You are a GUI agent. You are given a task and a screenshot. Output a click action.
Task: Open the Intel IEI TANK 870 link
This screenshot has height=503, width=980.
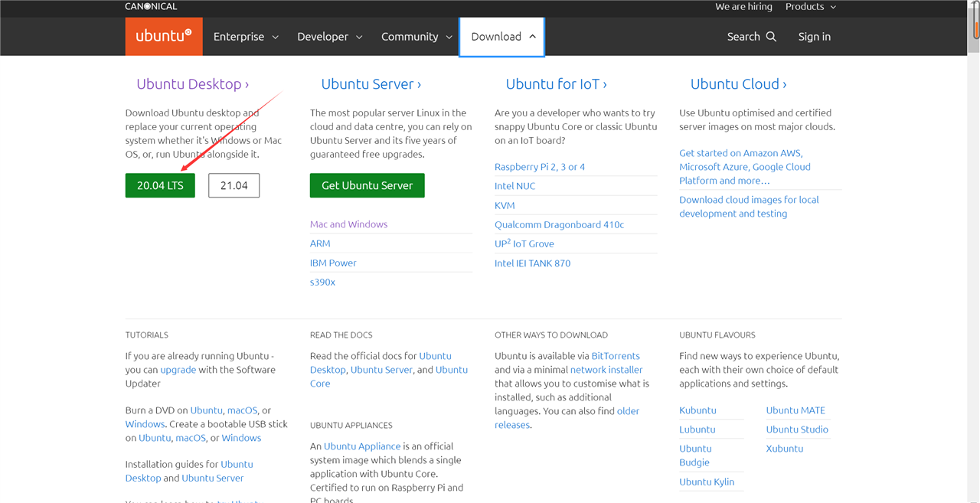[532, 263]
